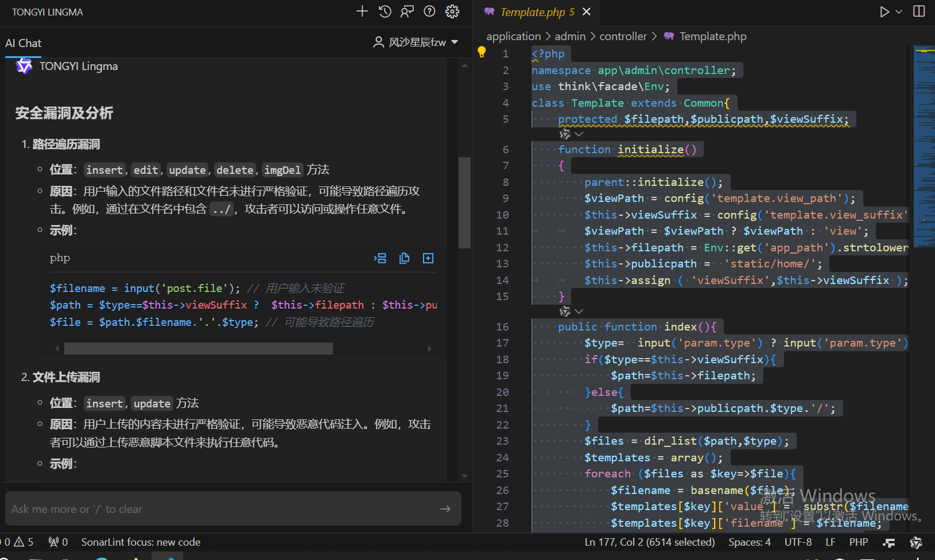This screenshot has height=560, width=935.
Task: Click the Tongyi Lingma status bar icon
Action: [916, 542]
